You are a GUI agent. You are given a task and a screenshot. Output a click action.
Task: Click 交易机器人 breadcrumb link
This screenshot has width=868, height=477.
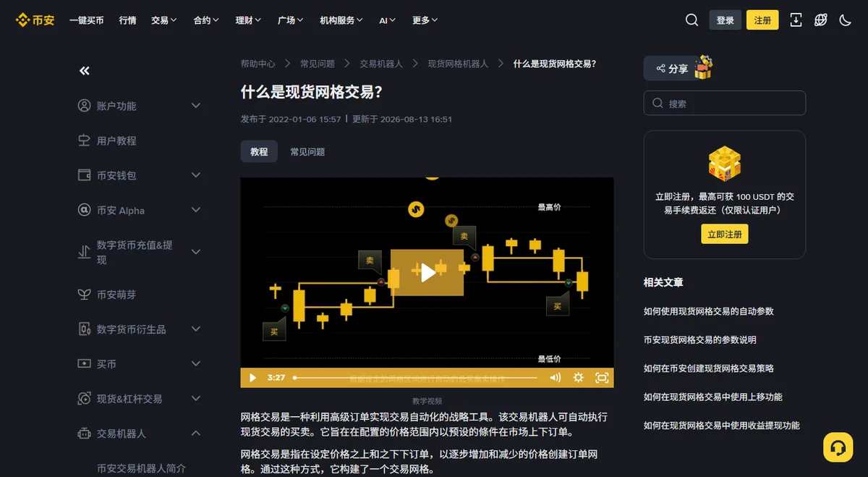point(381,64)
